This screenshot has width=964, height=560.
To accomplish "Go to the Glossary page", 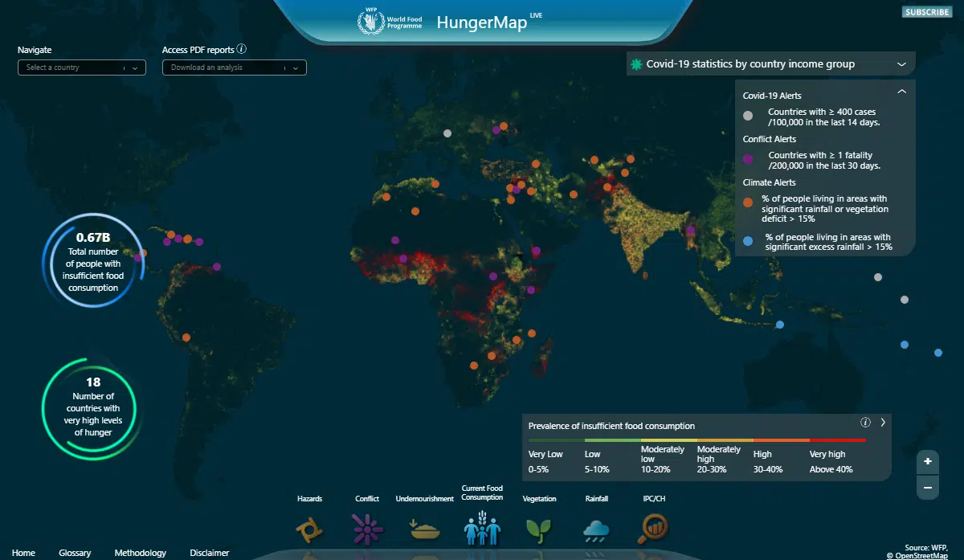I will point(75,553).
